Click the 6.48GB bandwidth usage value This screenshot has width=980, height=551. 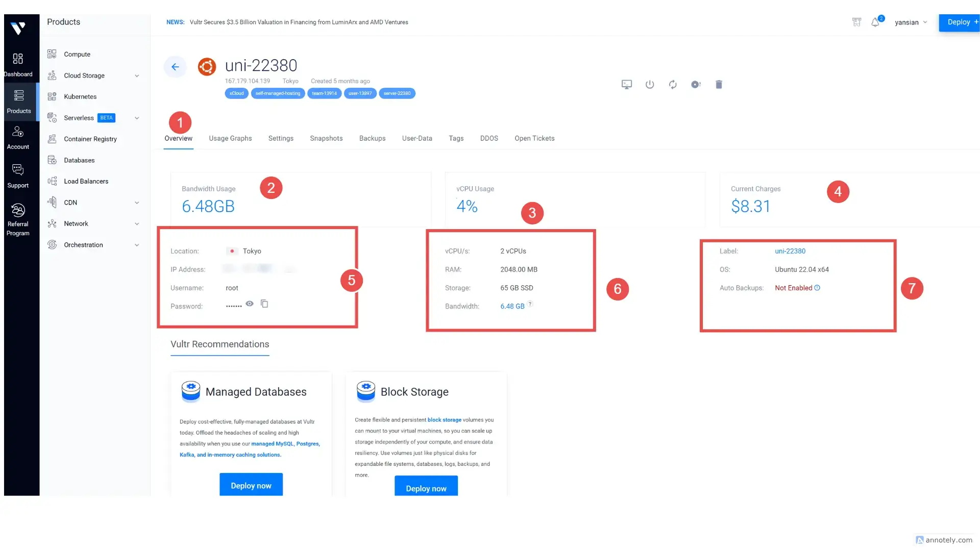point(208,206)
